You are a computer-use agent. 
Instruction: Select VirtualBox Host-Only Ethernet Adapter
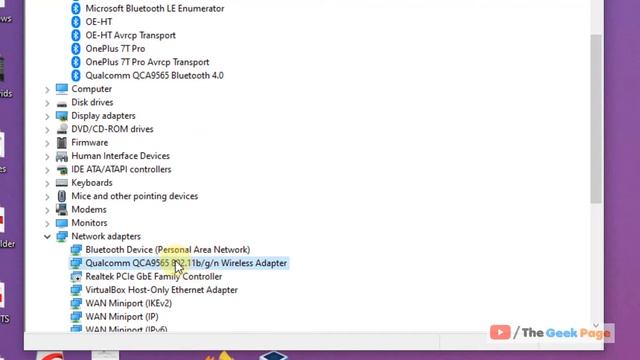point(161,290)
